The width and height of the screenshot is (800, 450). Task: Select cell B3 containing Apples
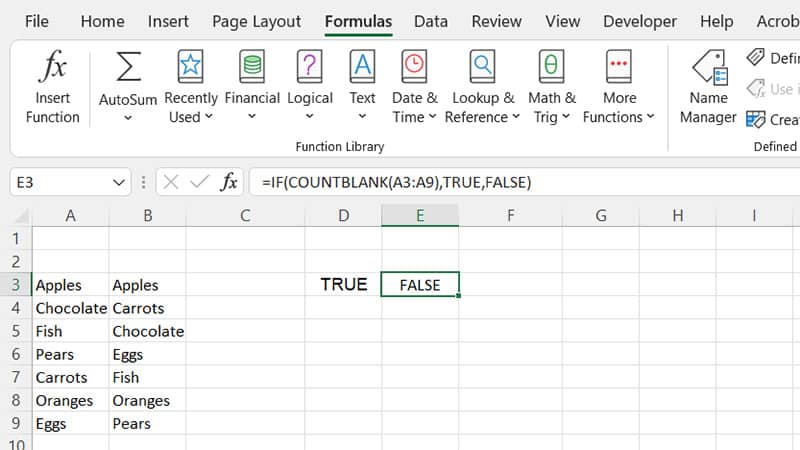click(x=147, y=285)
